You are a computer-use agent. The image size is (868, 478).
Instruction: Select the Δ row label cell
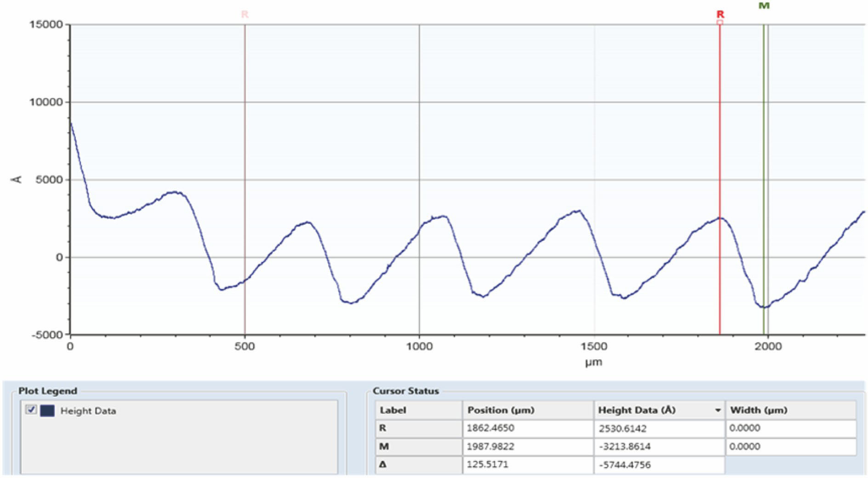(x=383, y=464)
